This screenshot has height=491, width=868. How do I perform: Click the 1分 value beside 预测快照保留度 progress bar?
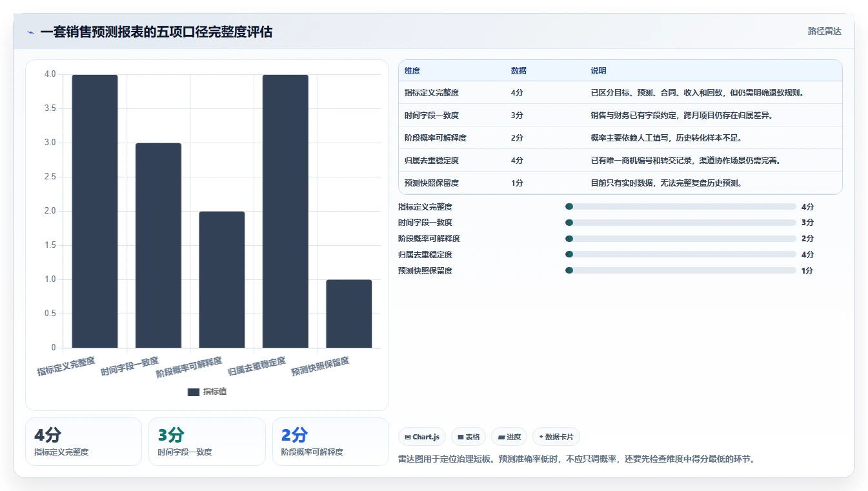pyautogui.click(x=807, y=271)
